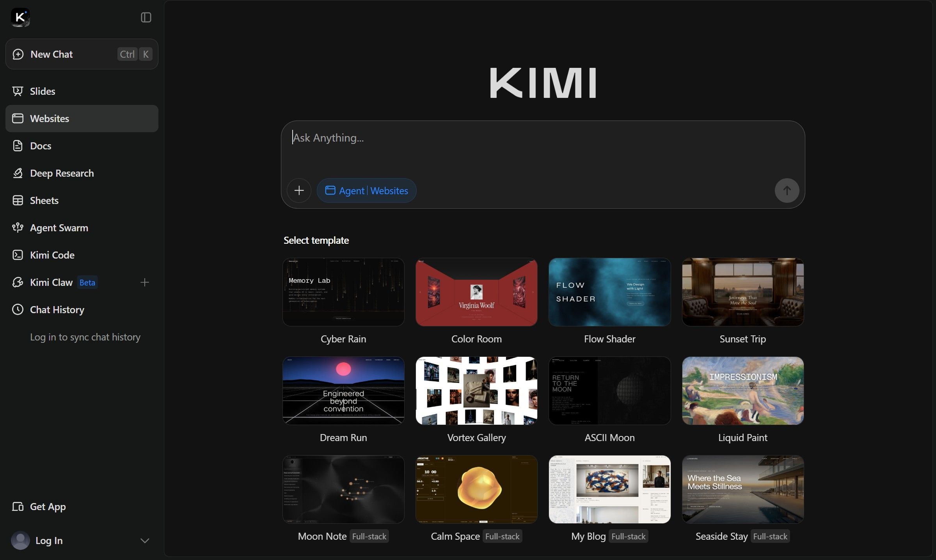This screenshot has height=560, width=936.
Task: Click the Select template heading
Action: pos(316,240)
